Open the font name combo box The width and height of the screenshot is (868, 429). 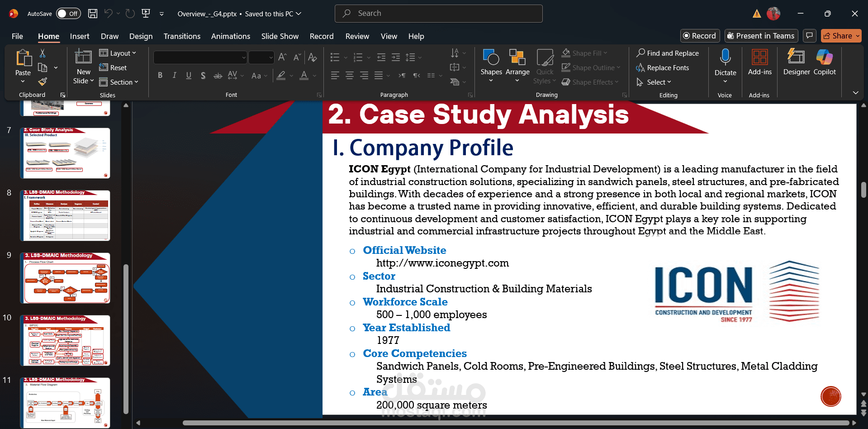click(200, 57)
